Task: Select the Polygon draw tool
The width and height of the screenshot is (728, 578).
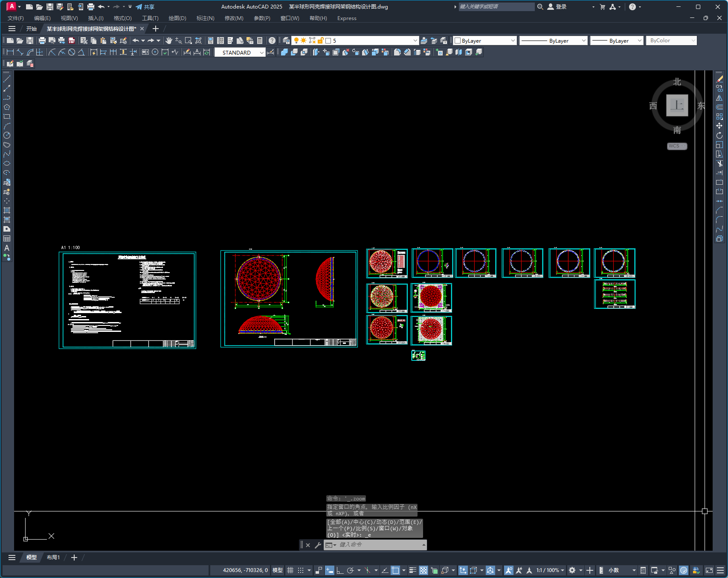Action: pyautogui.click(x=7, y=107)
